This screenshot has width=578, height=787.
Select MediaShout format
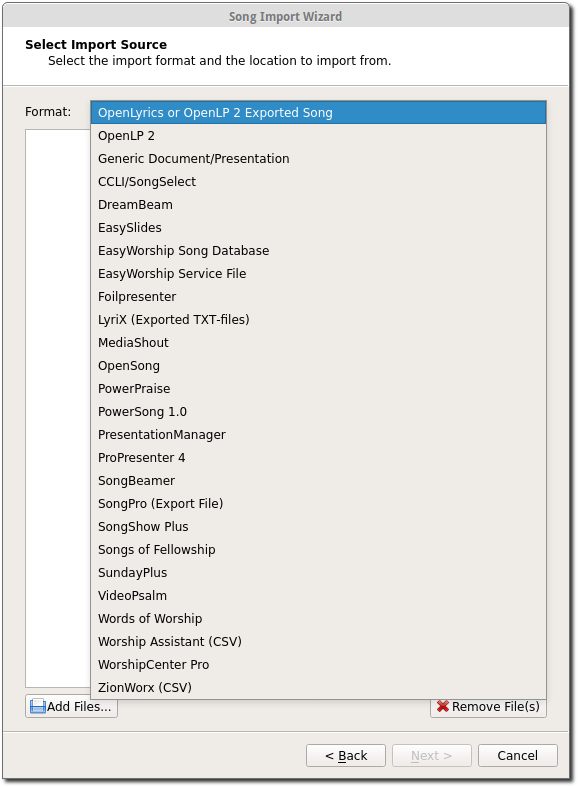tap(318, 343)
